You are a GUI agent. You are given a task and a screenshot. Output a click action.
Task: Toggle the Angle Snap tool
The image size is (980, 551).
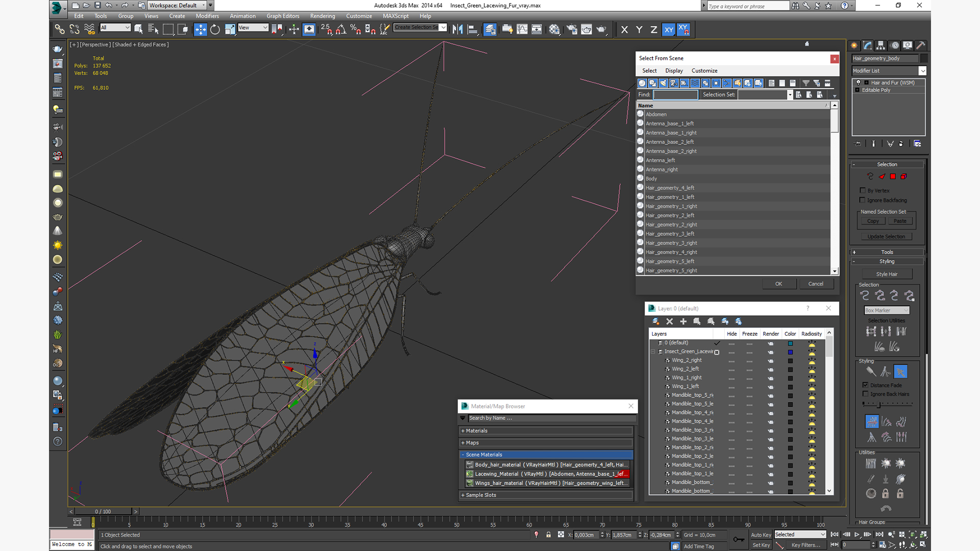[x=341, y=30]
